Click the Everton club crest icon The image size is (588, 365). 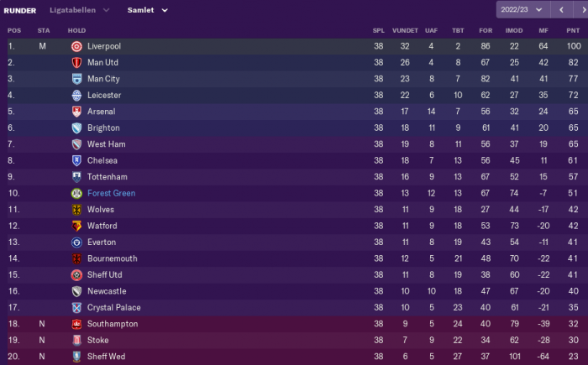point(76,242)
